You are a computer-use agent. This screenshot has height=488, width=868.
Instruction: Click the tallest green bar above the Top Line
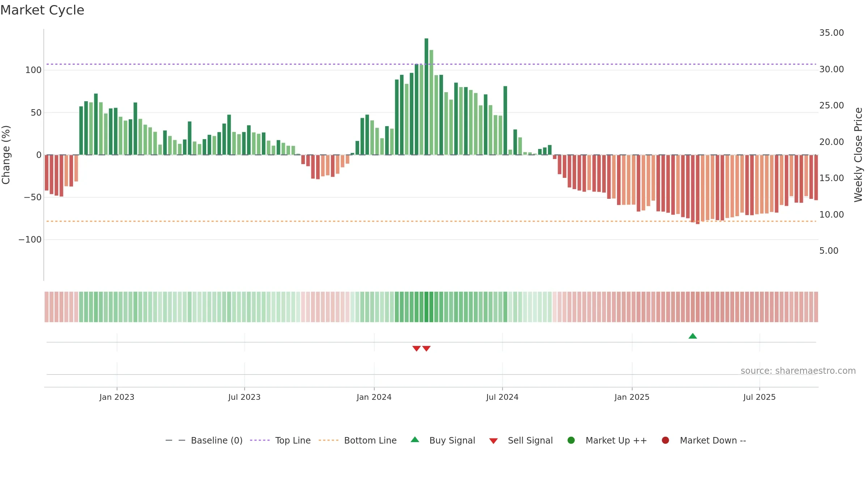(x=426, y=97)
